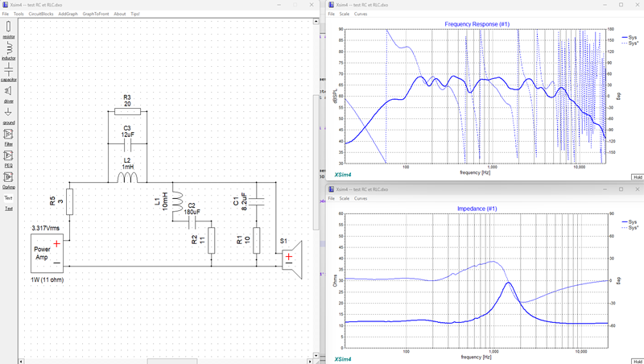Open the Tools menu
The width and height of the screenshot is (644, 364).
point(19,14)
